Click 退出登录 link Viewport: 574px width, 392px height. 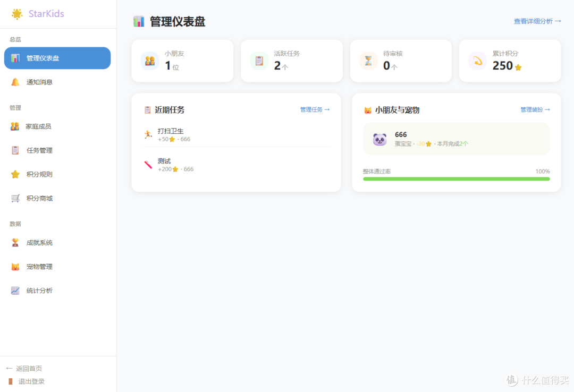pos(27,381)
